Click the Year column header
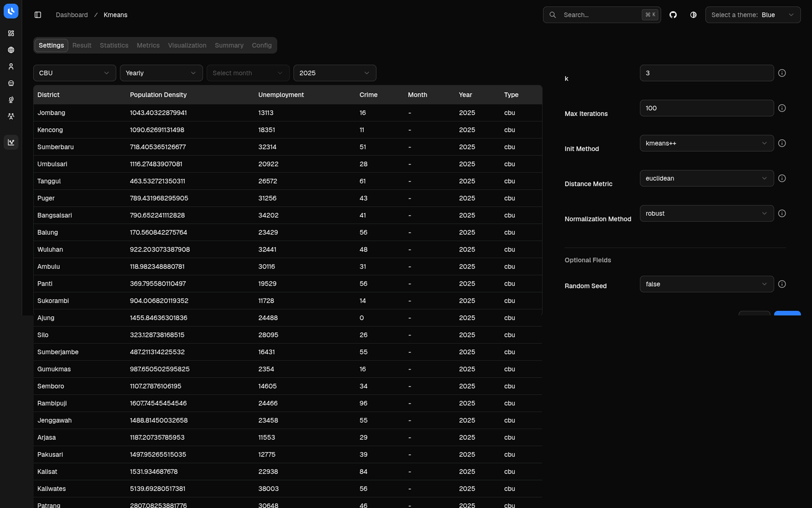The width and height of the screenshot is (812, 508). (465, 95)
